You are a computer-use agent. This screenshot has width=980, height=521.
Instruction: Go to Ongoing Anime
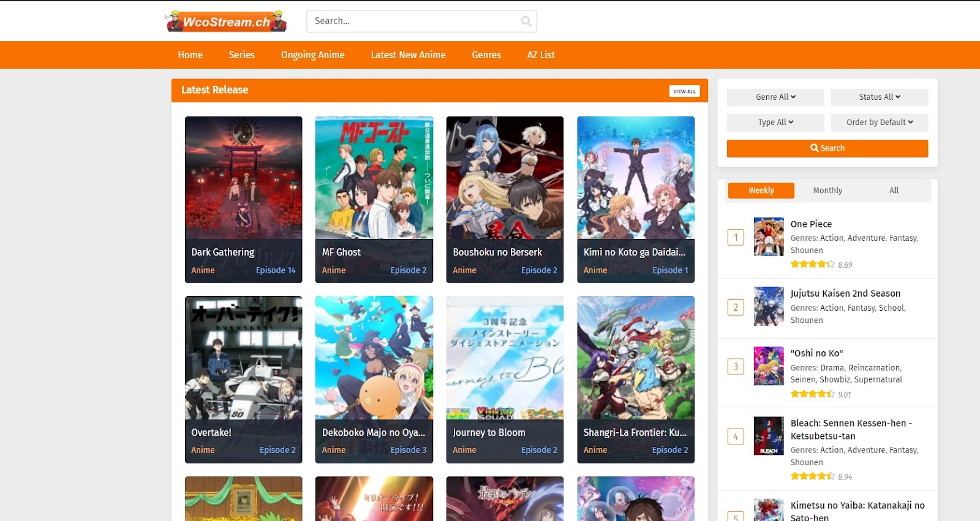click(313, 55)
